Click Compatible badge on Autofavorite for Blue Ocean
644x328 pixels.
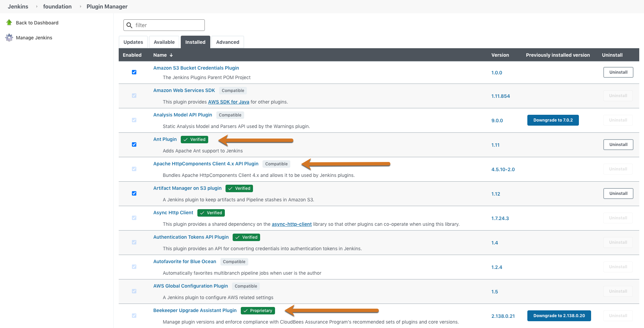(x=234, y=262)
